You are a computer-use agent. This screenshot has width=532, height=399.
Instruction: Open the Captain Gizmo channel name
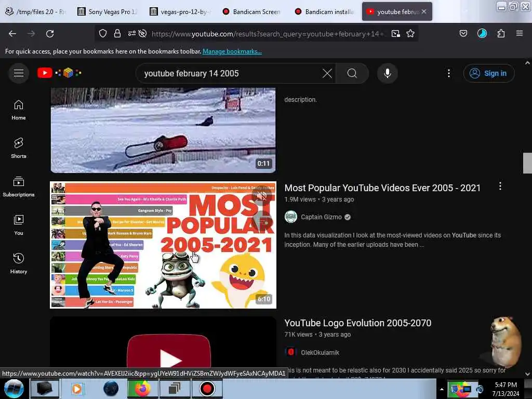[321, 217]
